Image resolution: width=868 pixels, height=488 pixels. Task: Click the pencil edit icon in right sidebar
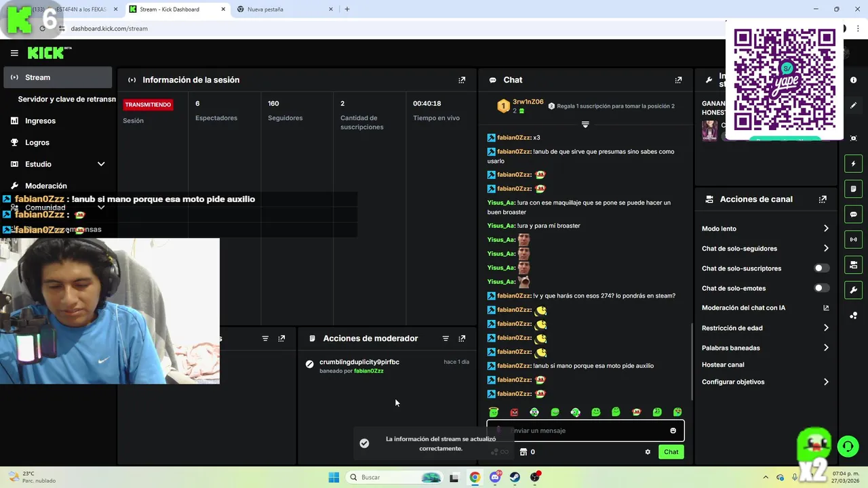pos(853,106)
